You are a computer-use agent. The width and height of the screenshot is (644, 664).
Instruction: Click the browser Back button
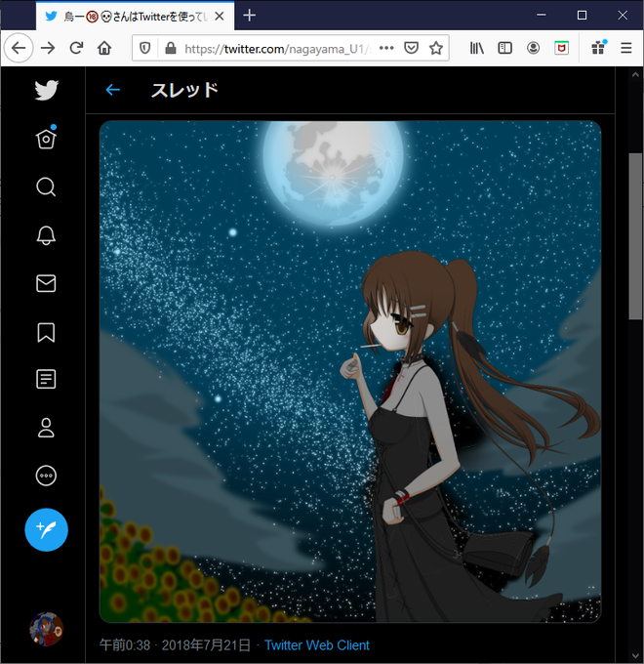pyautogui.click(x=19, y=48)
